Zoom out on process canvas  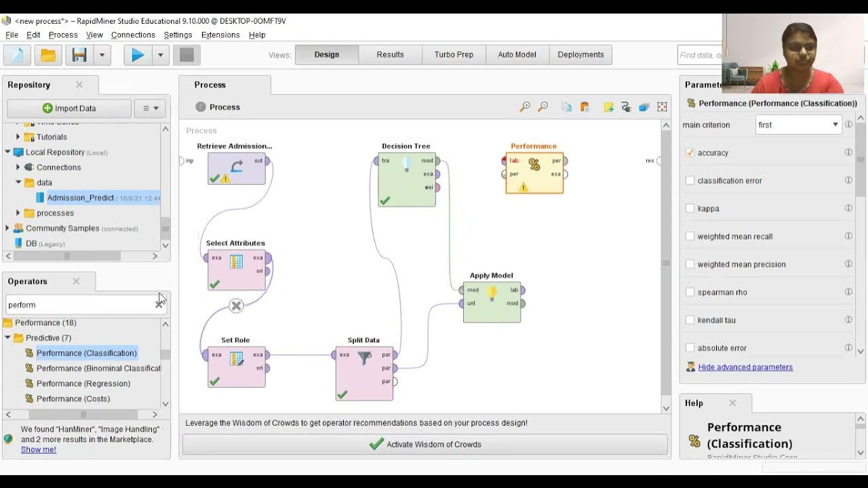click(542, 107)
